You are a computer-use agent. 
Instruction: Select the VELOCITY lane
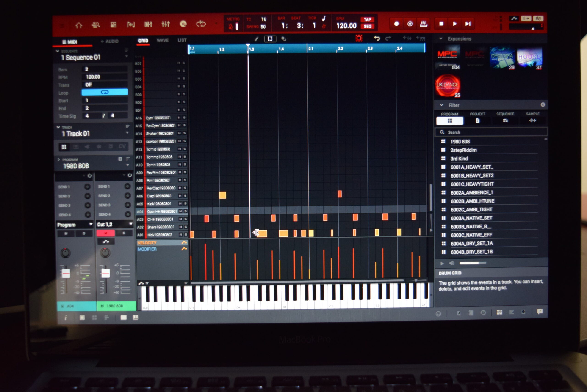click(x=162, y=242)
